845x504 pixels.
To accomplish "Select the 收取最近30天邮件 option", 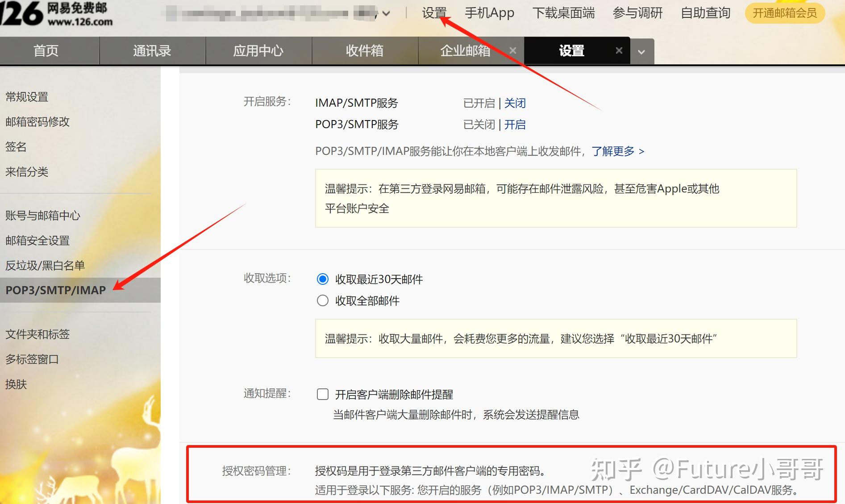I will click(322, 279).
